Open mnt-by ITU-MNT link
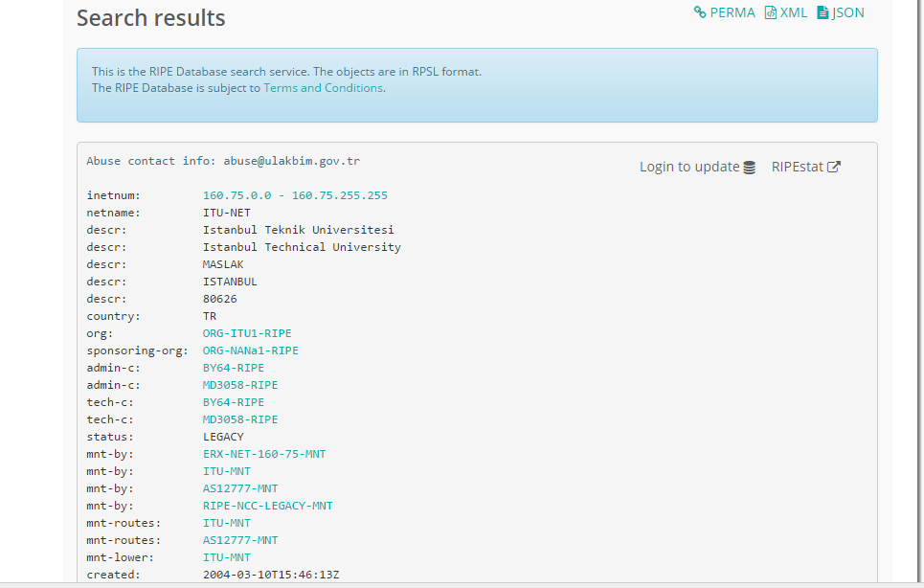This screenshot has height=588, width=924. point(227,471)
